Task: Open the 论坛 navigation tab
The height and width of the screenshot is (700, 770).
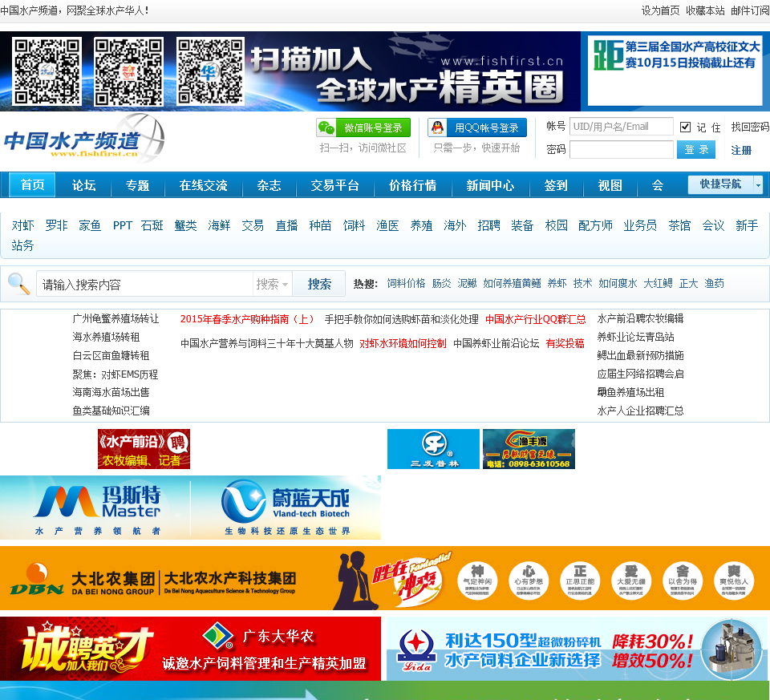Action: tap(83, 185)
